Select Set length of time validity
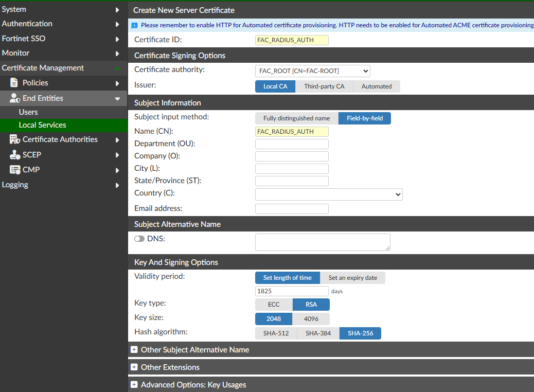Image resolution: width=534 pixels, height=392 pixels. pos(288,278)
